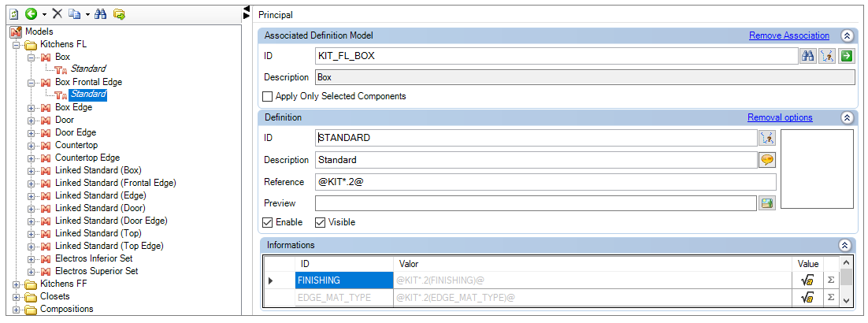Click into the Reference input field

544,182
